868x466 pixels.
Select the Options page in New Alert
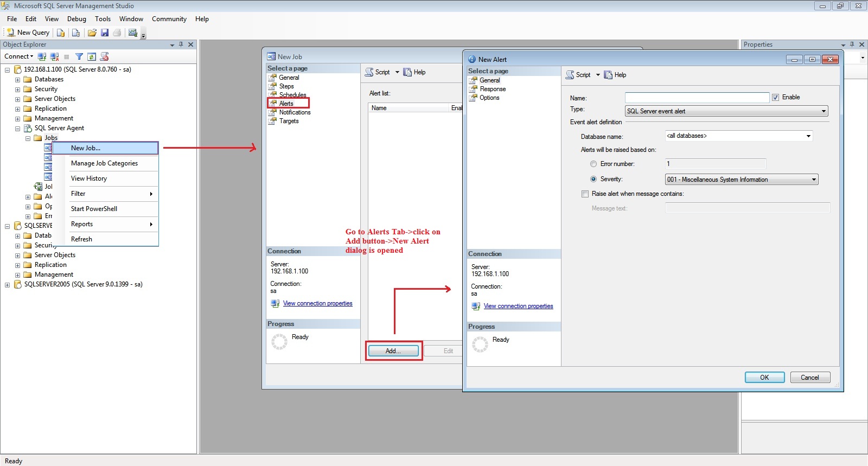point(489,98)
